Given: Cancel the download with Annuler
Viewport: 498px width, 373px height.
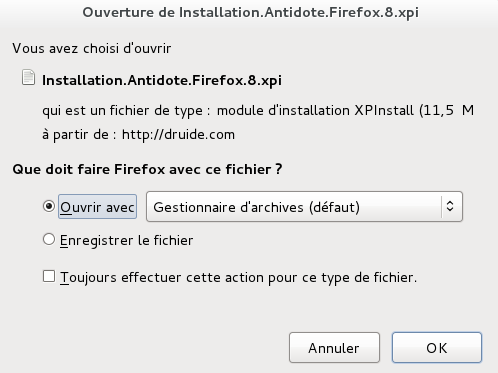Looking at the screenshot, I should (334, 348).
